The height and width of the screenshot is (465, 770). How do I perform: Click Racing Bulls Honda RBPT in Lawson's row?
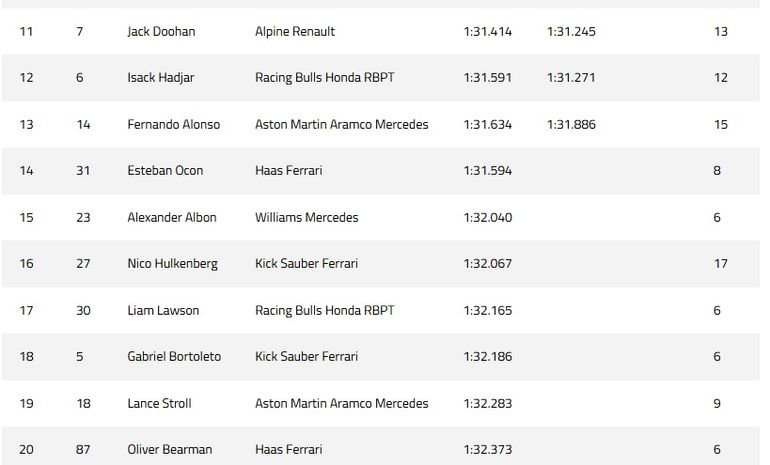click(x=324, y=310)
